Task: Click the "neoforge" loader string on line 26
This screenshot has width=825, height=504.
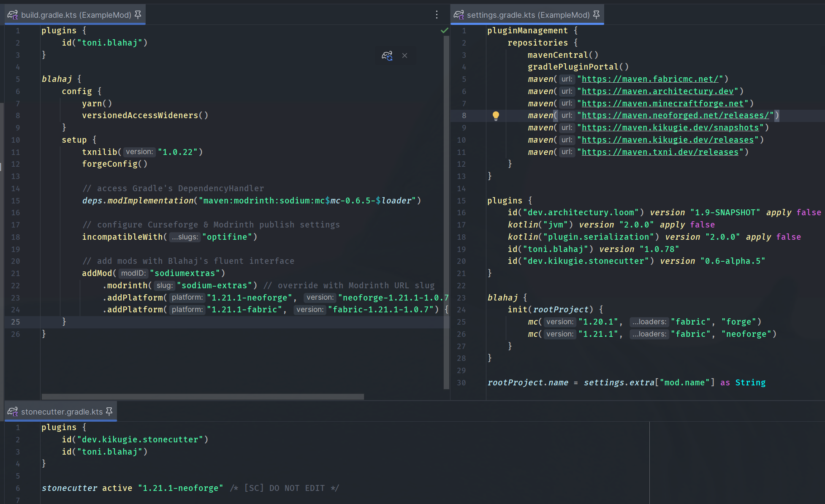Action: click(x=746, y=334)
